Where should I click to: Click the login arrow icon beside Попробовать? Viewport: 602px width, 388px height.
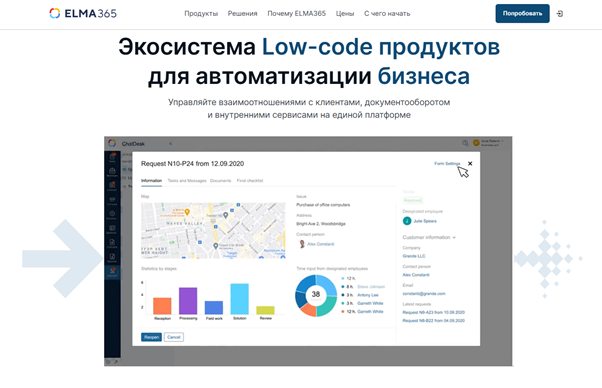pos(560,14)
